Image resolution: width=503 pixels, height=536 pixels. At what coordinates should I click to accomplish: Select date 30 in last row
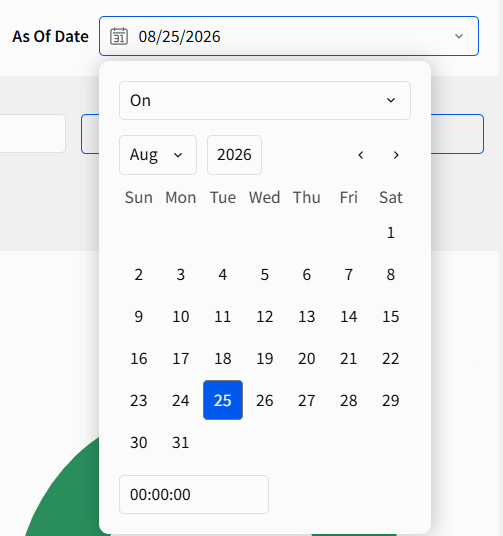[138, 442]
